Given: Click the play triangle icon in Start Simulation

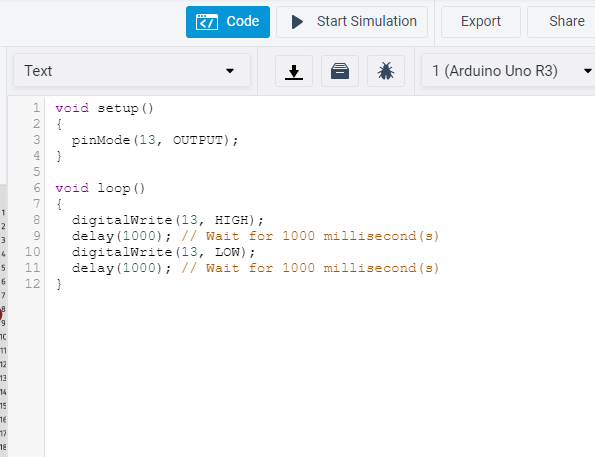Looking at the screenshot, I should 297,22.
